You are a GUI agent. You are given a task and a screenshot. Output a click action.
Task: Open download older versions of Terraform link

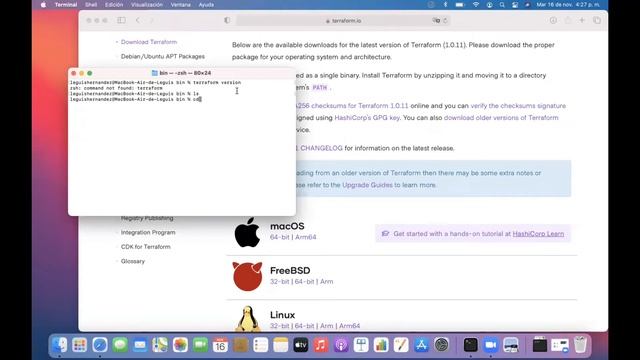pyautogui.click(x=501, y=118)
